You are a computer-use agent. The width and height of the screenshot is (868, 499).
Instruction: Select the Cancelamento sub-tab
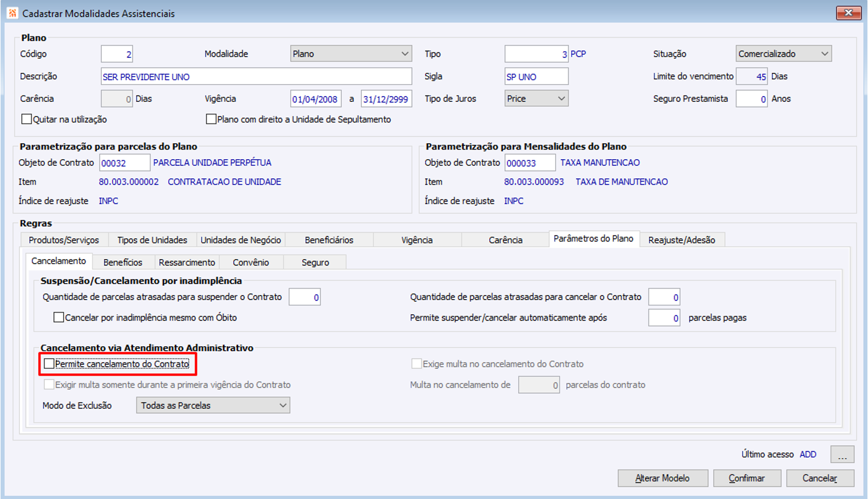[59, 261]
